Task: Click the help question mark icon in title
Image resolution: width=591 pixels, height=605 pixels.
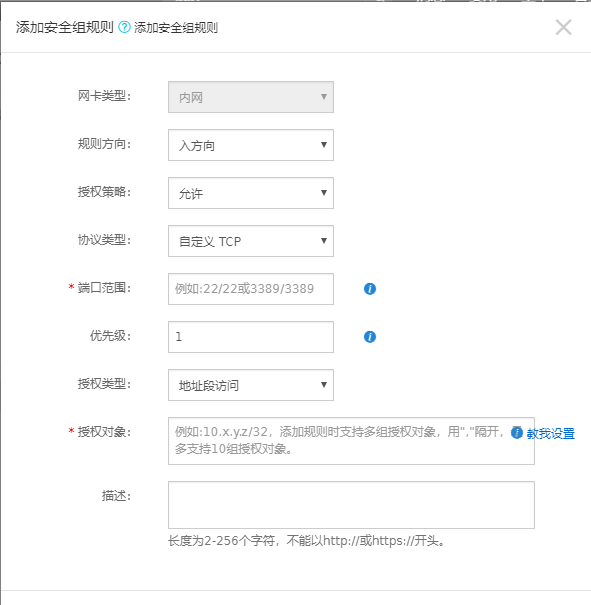Action: (124, 27)
